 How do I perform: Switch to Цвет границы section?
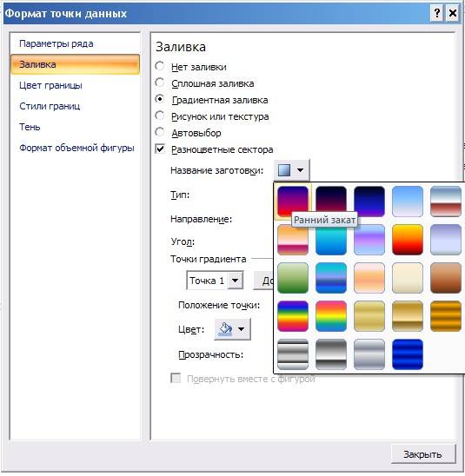(50, 85)
